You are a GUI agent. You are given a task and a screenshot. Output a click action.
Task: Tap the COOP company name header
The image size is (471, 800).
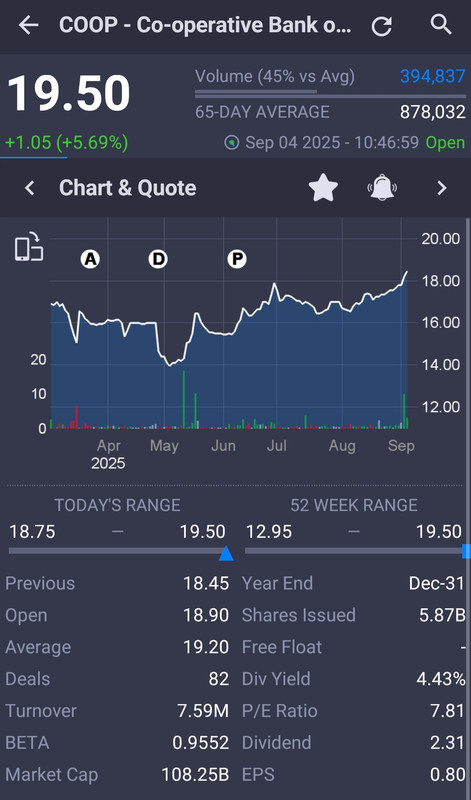[205, 25]
